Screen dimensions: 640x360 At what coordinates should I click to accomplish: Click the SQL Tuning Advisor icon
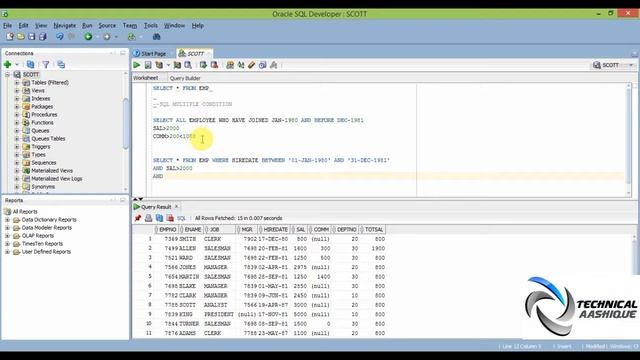188,65
